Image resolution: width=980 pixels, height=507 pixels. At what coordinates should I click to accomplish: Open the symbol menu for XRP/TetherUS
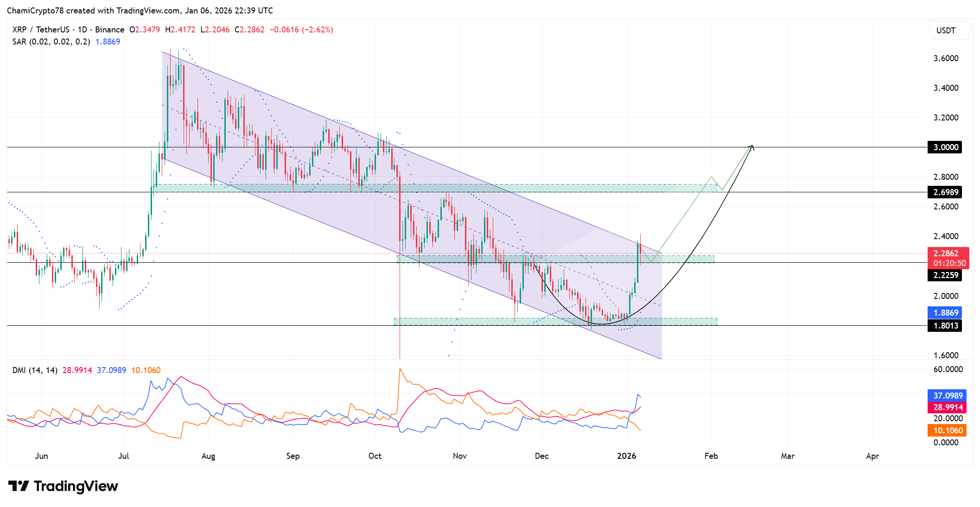click(42, 29)
